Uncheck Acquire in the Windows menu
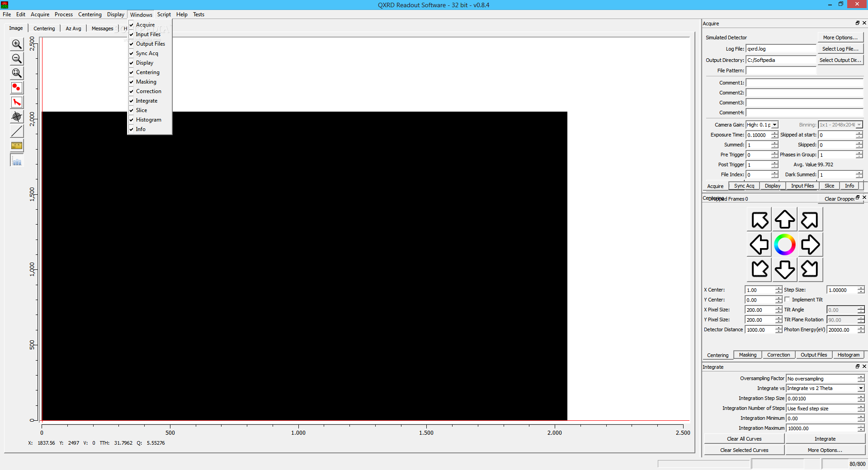The height and width of the screenshot is (470, 868). (x=150, y=25)
